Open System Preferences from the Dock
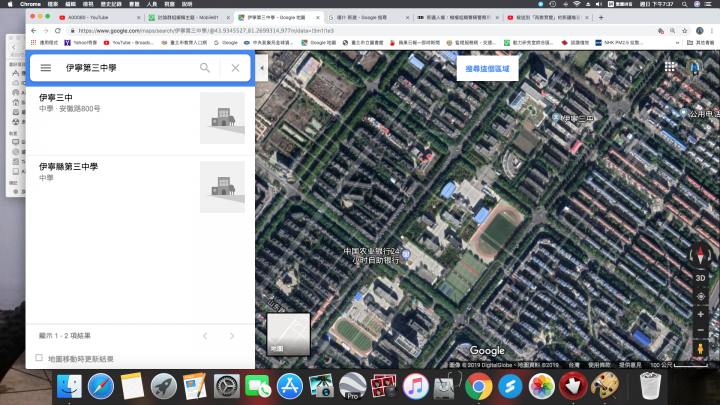 point(227,386)
